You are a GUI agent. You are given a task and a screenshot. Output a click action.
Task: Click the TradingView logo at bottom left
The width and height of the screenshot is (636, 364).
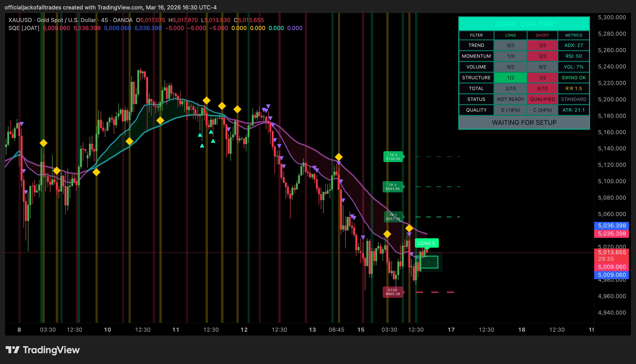click(42, 350)
